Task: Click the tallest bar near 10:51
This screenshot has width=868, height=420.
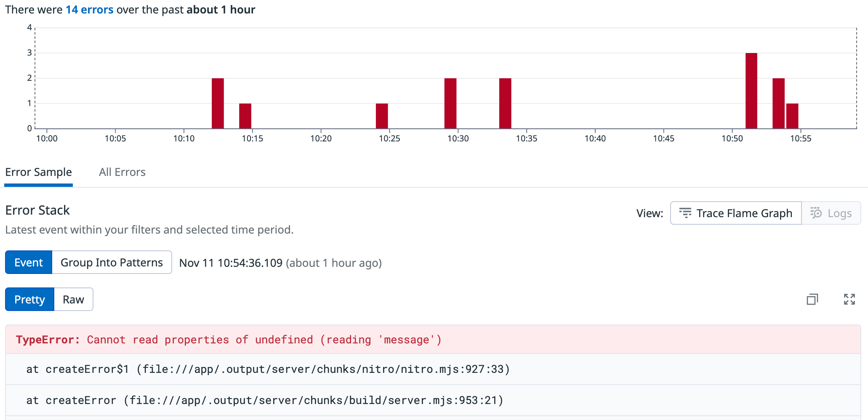Action: 751,90
